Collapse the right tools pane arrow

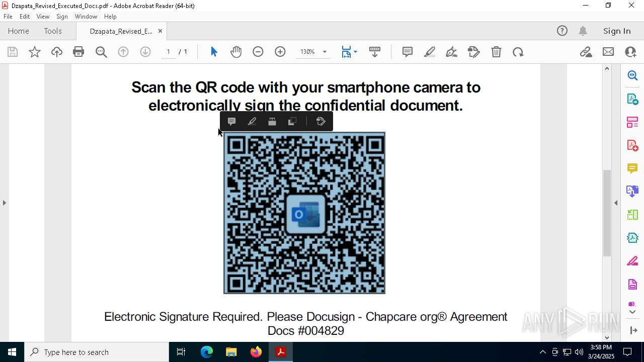click(616, 203)
